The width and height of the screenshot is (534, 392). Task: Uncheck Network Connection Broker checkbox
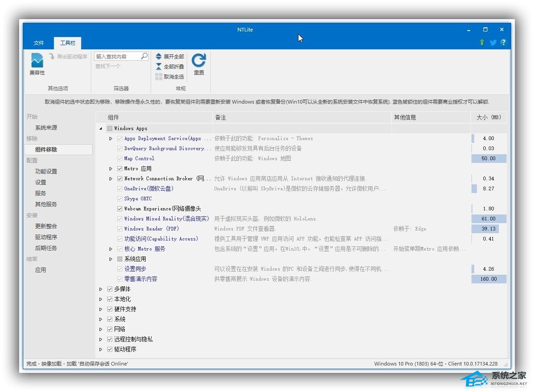point(120,178)
